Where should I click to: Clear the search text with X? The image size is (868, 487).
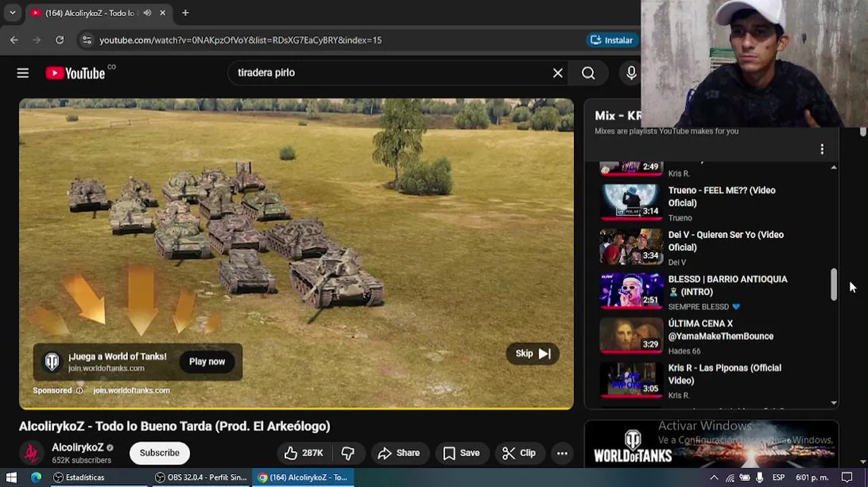point(558,73)
